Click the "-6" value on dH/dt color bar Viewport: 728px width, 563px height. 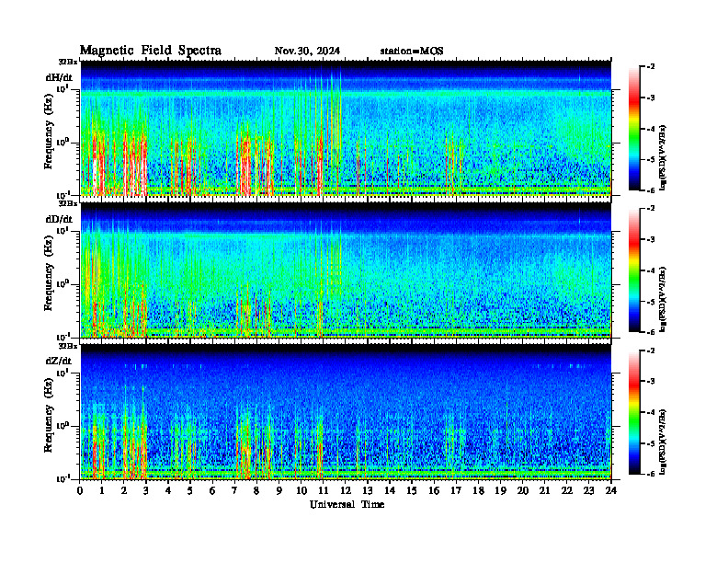point(651,190)
